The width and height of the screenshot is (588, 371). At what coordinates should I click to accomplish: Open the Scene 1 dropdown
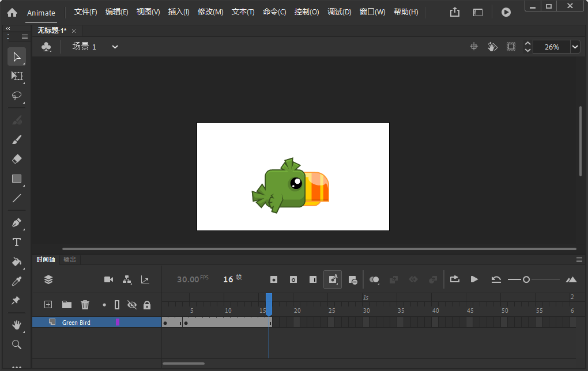point(114,47)
